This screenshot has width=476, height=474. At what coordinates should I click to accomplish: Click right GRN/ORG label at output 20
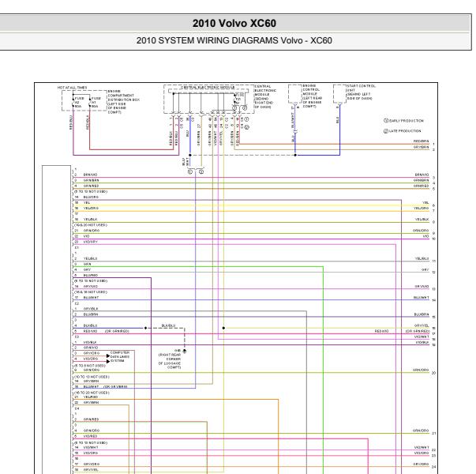click(x=421, y=370)
